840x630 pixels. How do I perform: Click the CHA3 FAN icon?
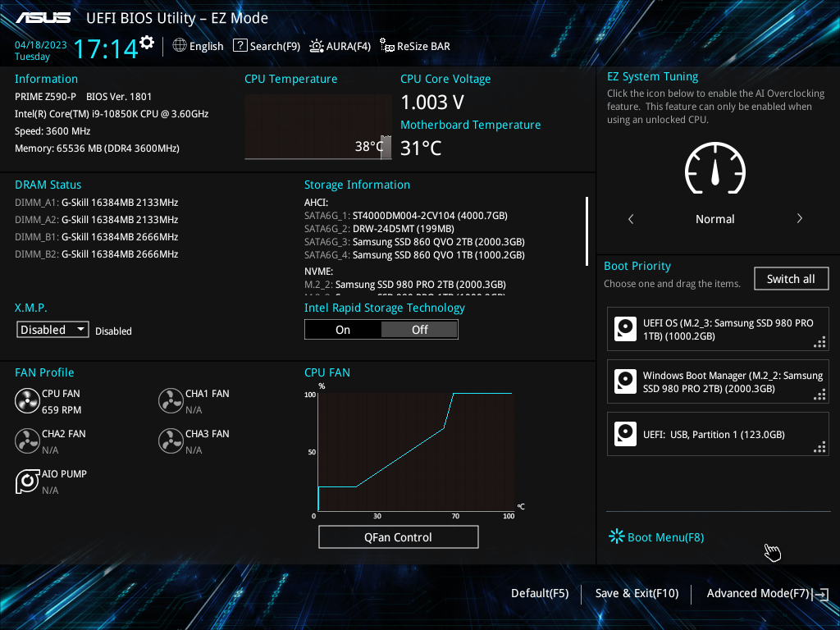[x=171, y=441]
